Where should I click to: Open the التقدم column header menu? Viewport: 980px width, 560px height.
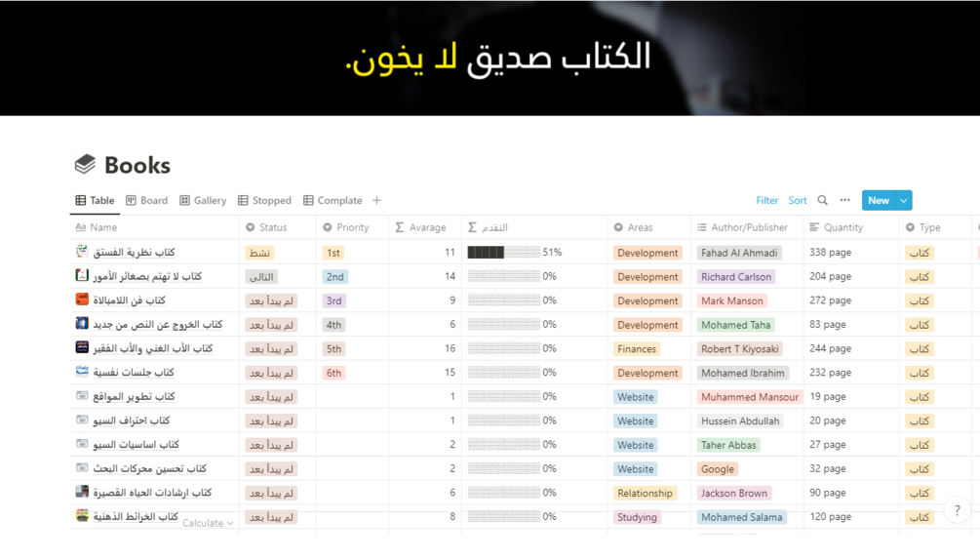(x=534, y=227)
